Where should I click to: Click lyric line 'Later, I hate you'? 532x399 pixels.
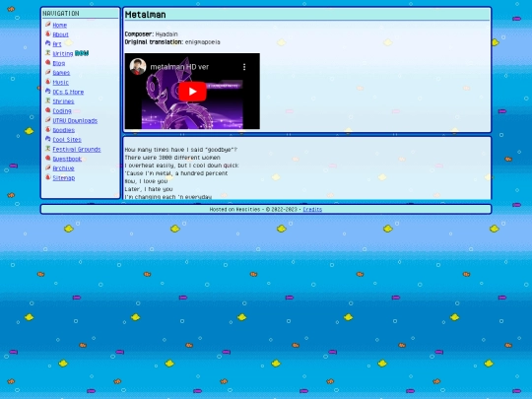(149, 189)
